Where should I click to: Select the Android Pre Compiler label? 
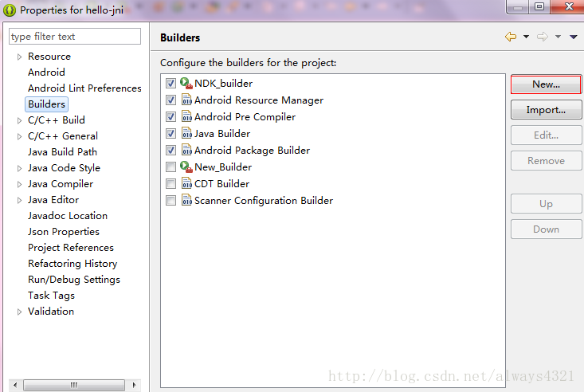245,117
